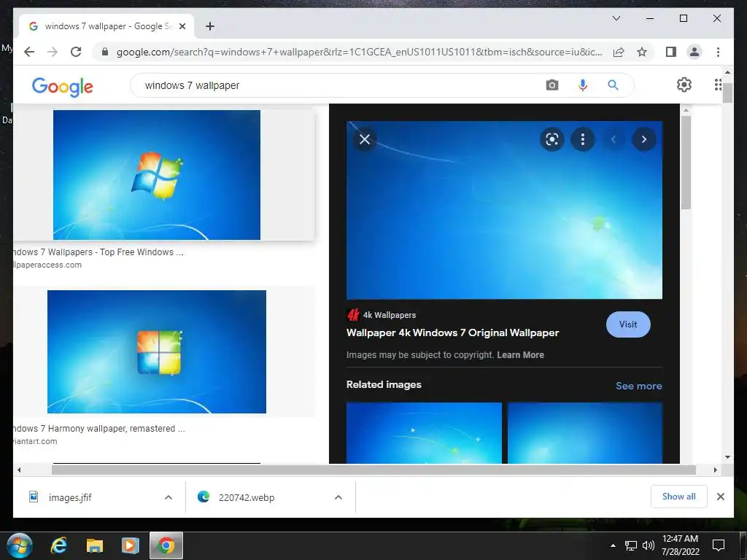Open Learn More copyright link
The image size is (747, 560).
(520, 355)
